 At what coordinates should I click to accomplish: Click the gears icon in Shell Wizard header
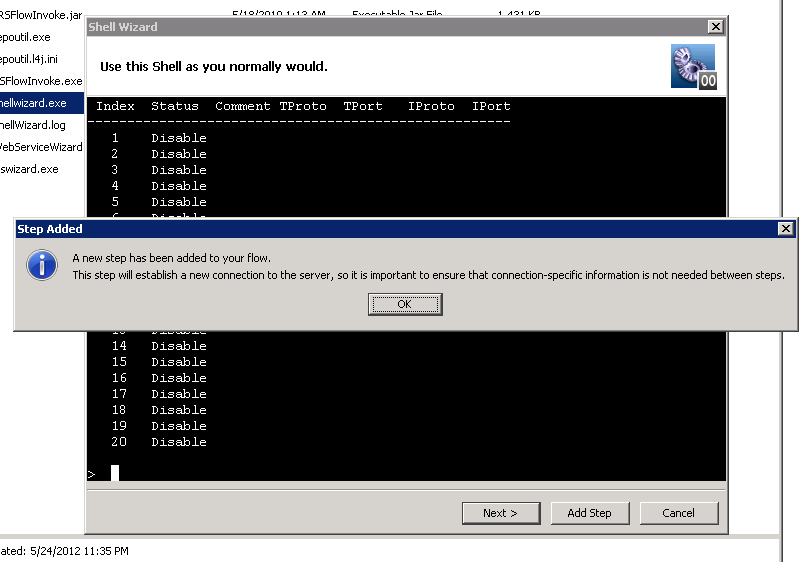(693, 66)
